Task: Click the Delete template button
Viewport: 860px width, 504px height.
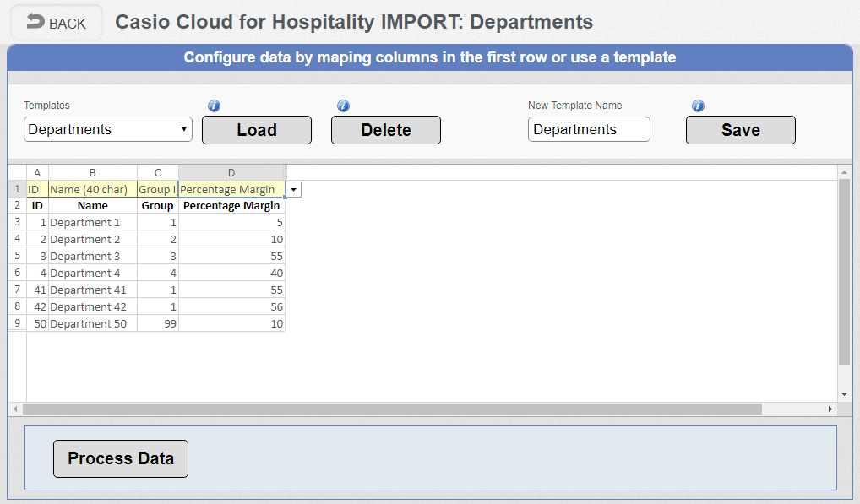Action: pyautogui.click(x=386, y=130)
